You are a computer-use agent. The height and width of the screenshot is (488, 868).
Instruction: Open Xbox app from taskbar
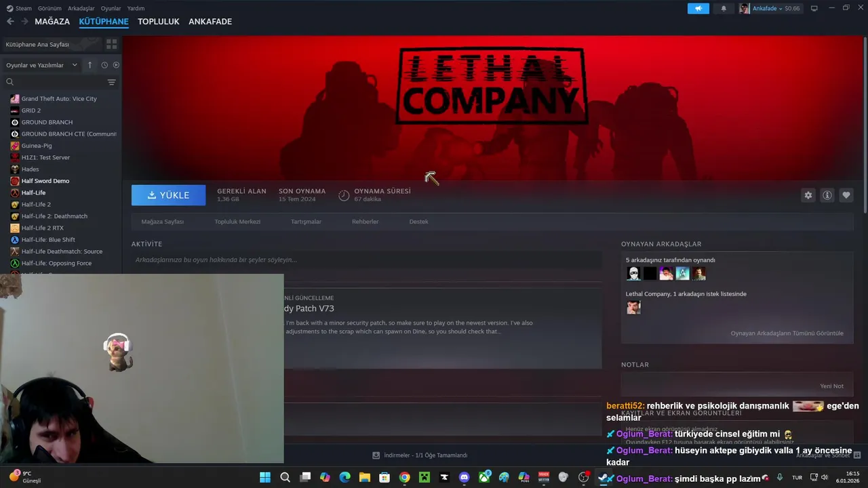(x=484, y=477)
